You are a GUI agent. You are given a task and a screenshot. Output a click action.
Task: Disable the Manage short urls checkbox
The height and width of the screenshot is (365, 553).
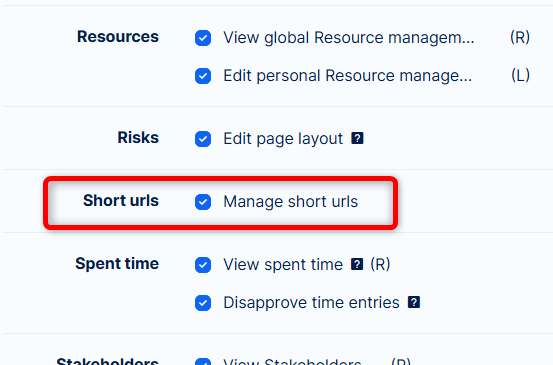[x=203, y=202]
